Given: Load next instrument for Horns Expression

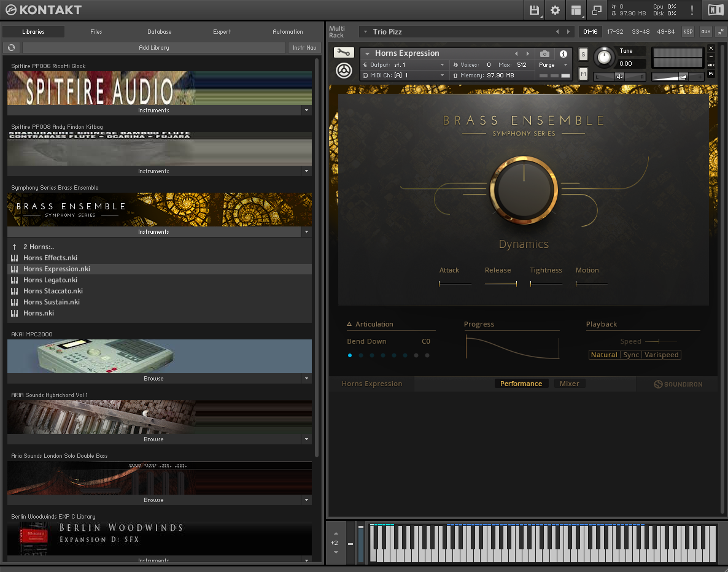Looking at the screenshot, I should point(527,53).
